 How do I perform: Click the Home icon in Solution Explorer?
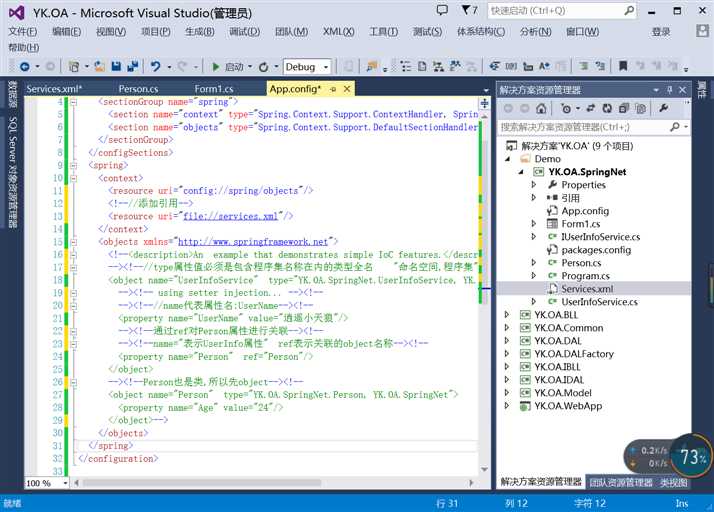[541, 108]
